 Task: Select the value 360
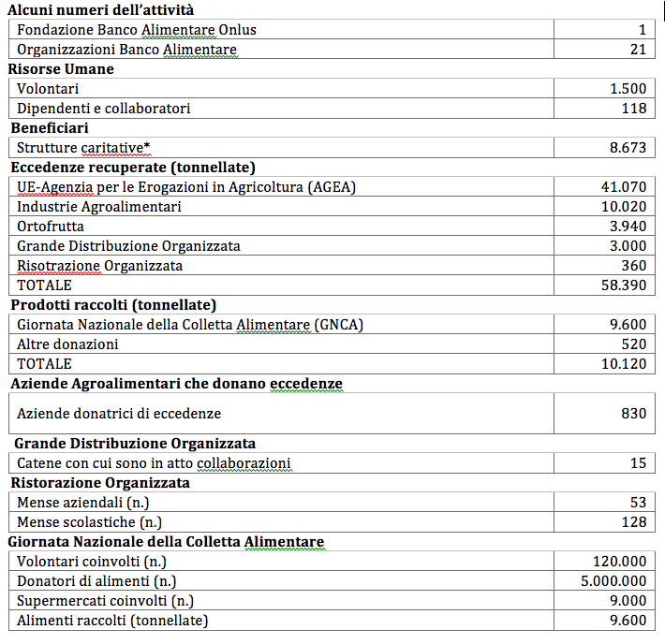pyautogui.click(x=634, y=266)
